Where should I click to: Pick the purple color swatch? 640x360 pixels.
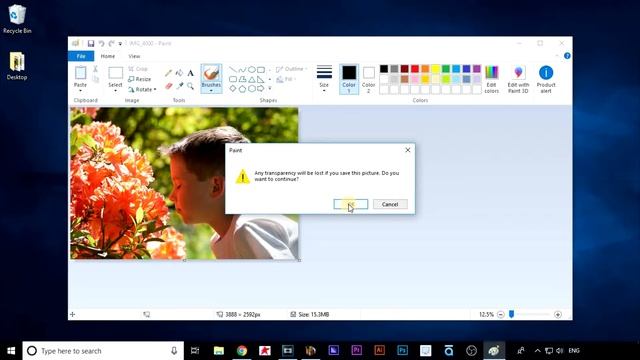point(477,69)
